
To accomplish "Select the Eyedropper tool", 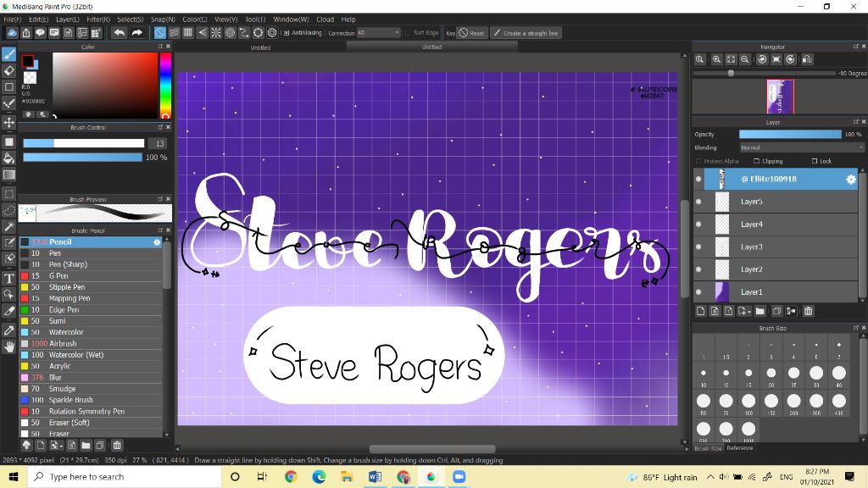I will 8,330.
